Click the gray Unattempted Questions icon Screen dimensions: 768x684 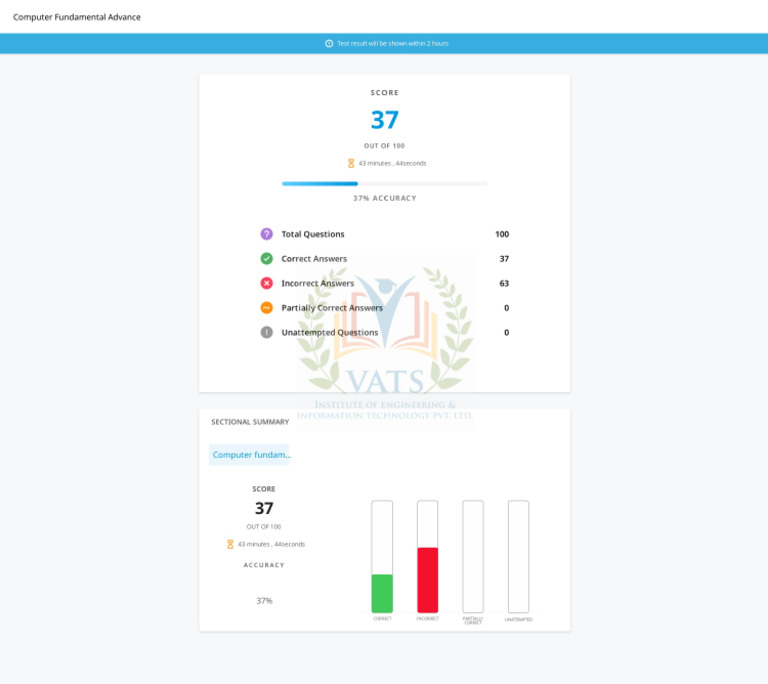click(x=266, y=332)
